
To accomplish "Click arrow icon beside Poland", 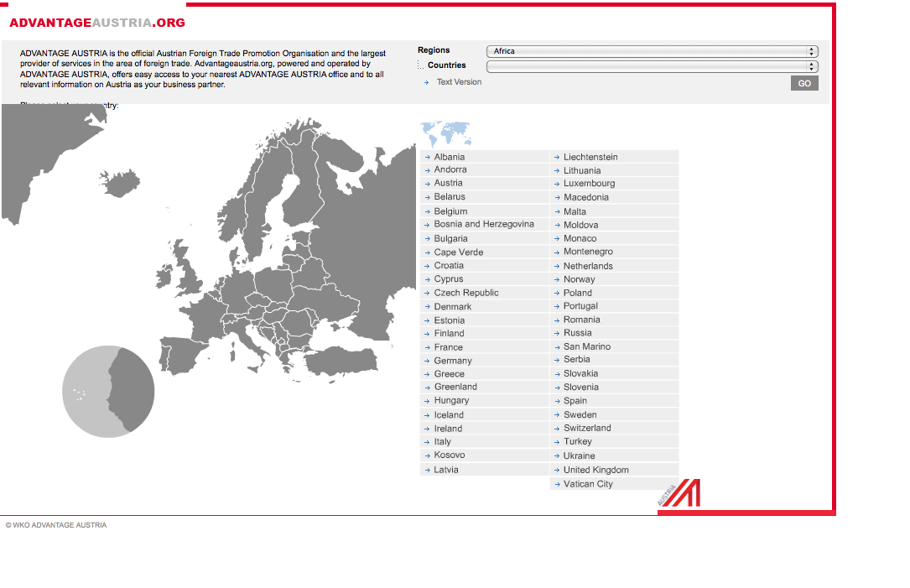I will pyautogui.click(x=557, y=293).
